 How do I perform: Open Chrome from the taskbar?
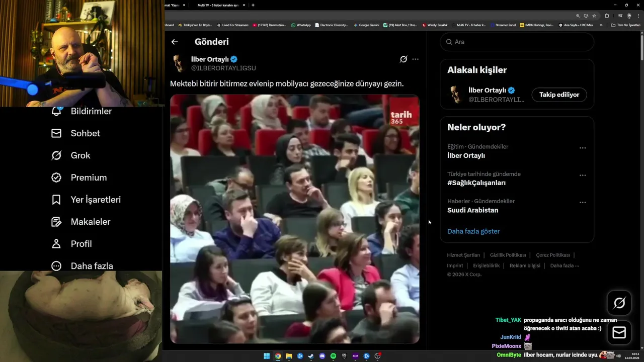tap(278, 356)
